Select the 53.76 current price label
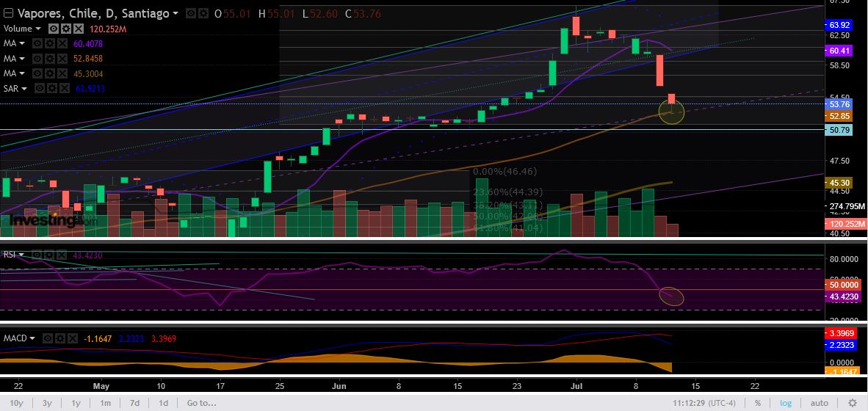Viewport: 868px width, 411px height. [840, 104]
